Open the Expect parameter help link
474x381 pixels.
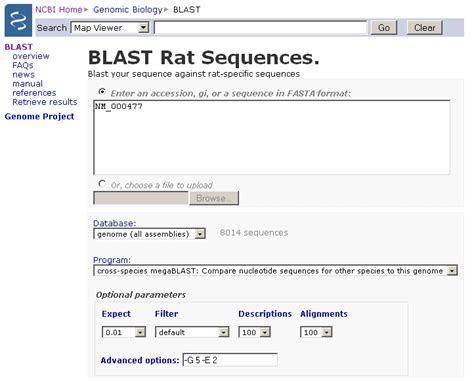116,314
